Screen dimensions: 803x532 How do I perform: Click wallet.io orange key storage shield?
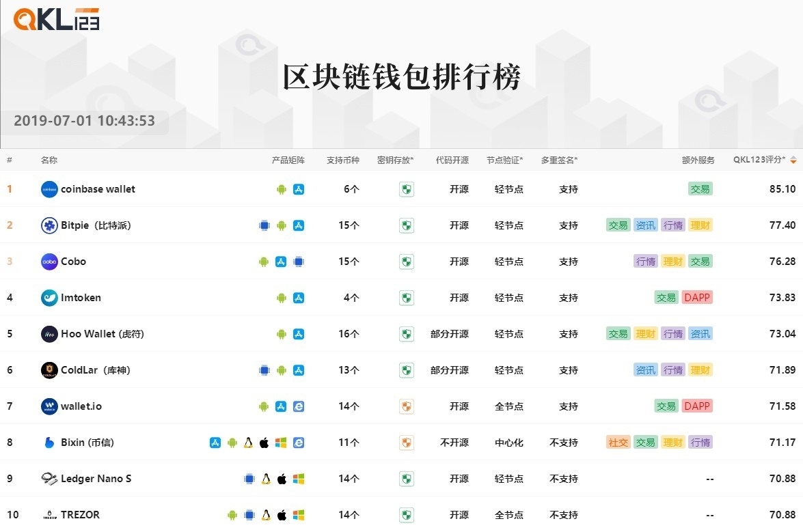coord(407,406)
